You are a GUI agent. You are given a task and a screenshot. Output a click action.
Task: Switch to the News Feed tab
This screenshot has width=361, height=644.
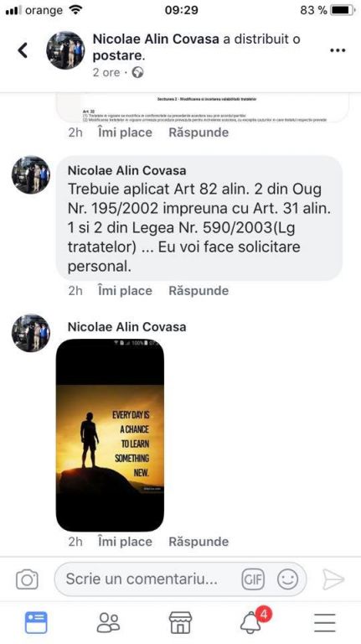[x=36, y=623]
